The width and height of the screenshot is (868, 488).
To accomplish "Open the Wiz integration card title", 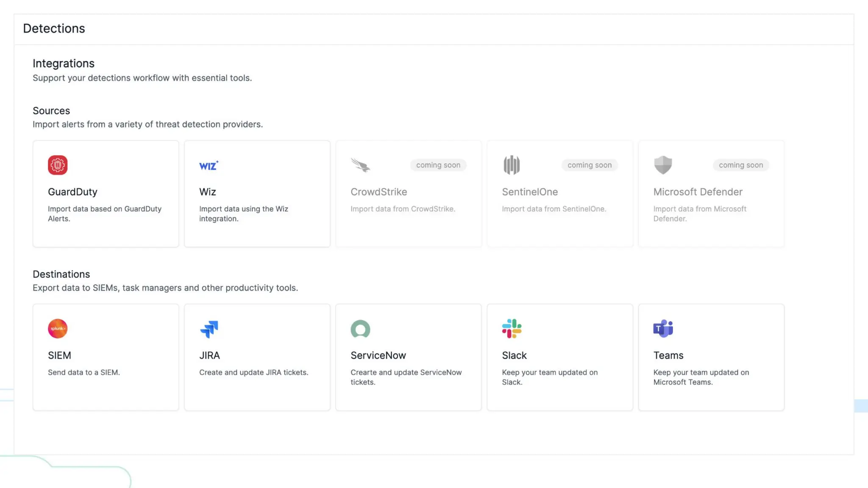I will coord(208,192).
